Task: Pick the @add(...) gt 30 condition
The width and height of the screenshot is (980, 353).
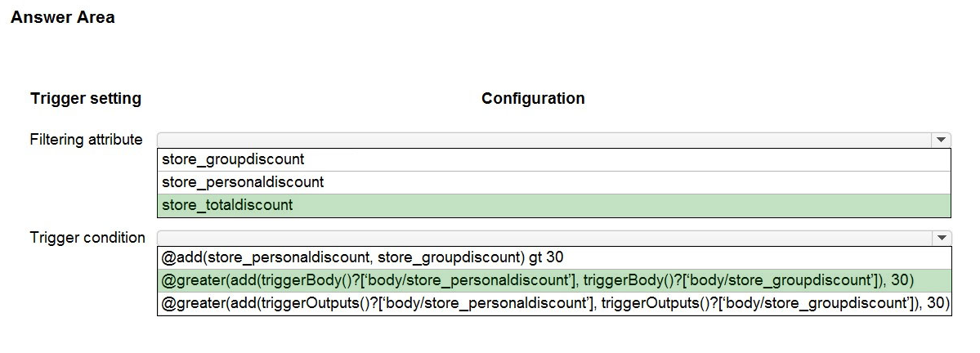Action: coord(362,257)
